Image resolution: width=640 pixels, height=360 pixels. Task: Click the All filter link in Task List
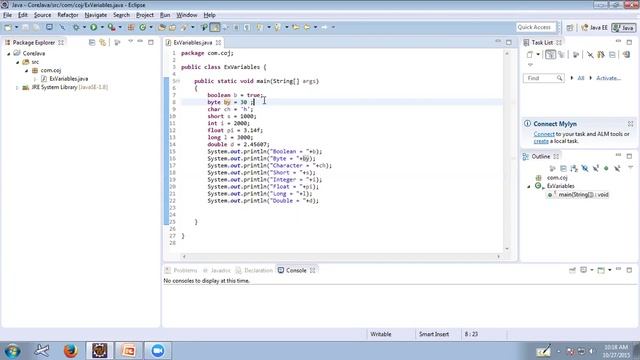pyautogui.click(x=580, y=78)
